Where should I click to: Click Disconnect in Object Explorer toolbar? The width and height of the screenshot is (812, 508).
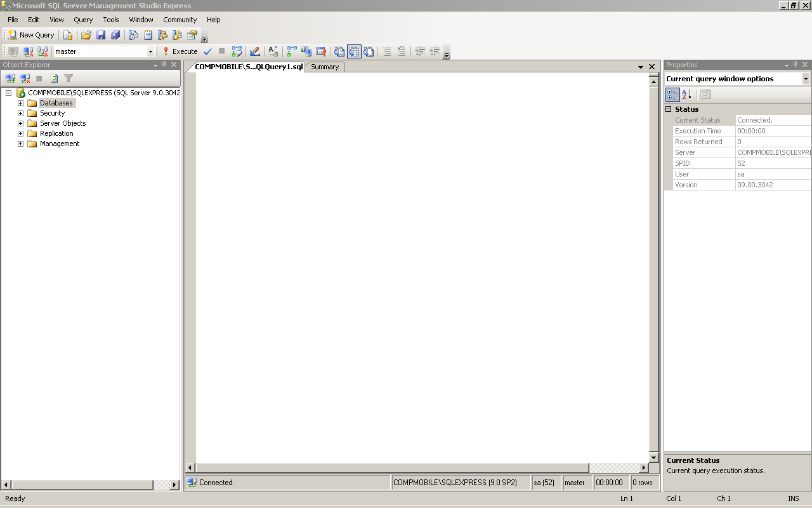coord(25,78)
